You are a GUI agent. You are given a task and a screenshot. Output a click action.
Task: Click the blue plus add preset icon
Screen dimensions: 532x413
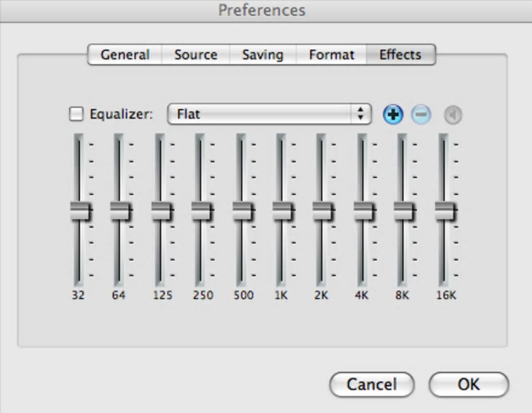pyautogui.click(x=393, y=115)
